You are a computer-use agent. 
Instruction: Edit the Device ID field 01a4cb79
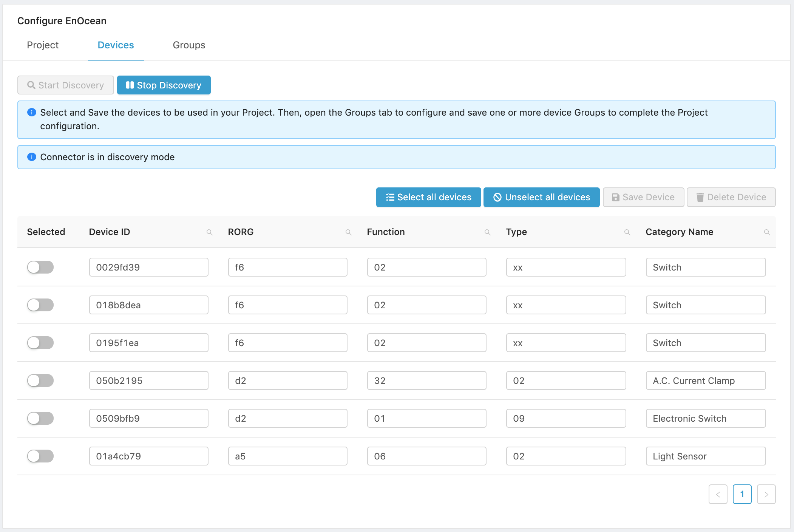tap(149, 456)
